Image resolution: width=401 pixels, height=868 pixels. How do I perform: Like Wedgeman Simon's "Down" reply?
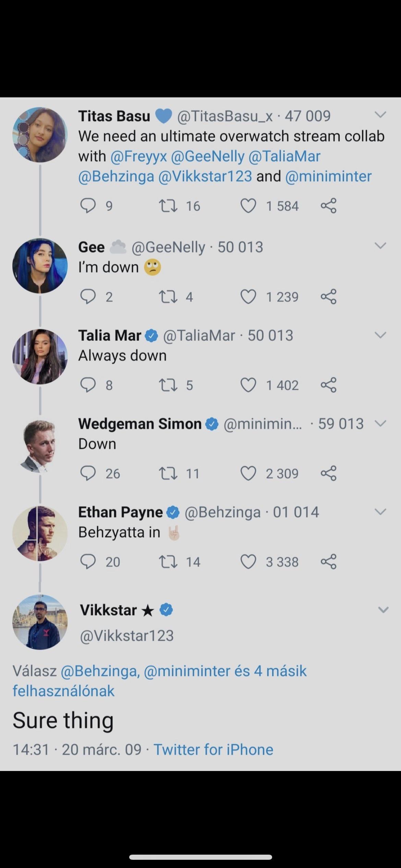click(x=248, y=473)
